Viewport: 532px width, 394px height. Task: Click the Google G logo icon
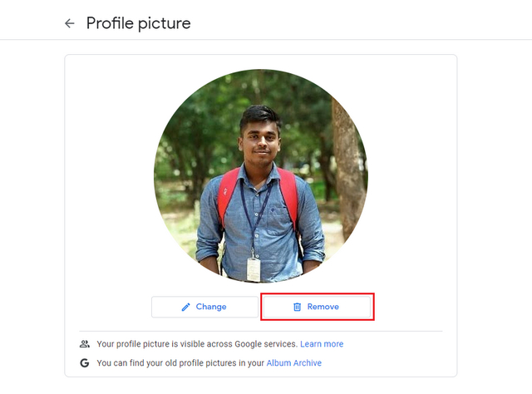click(84, 363)
